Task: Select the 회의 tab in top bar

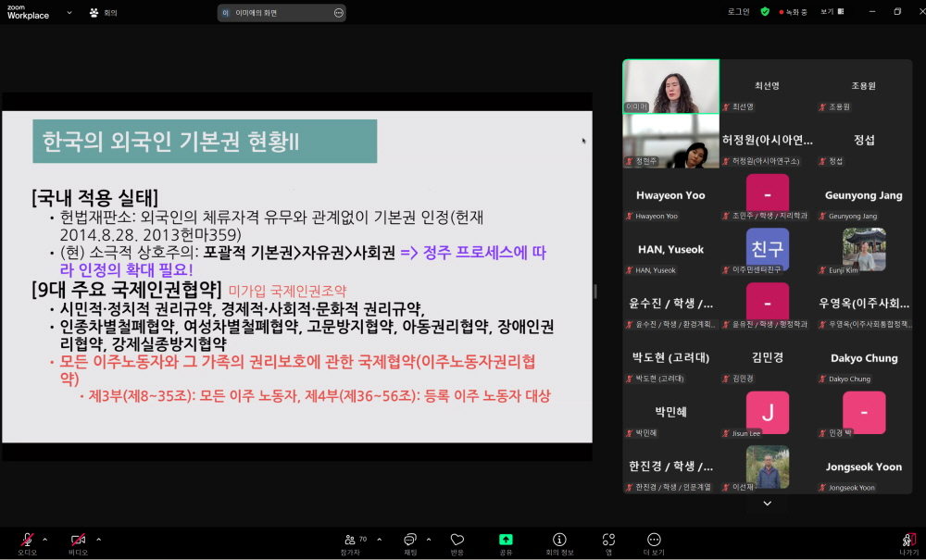Action: coord(104,12)
